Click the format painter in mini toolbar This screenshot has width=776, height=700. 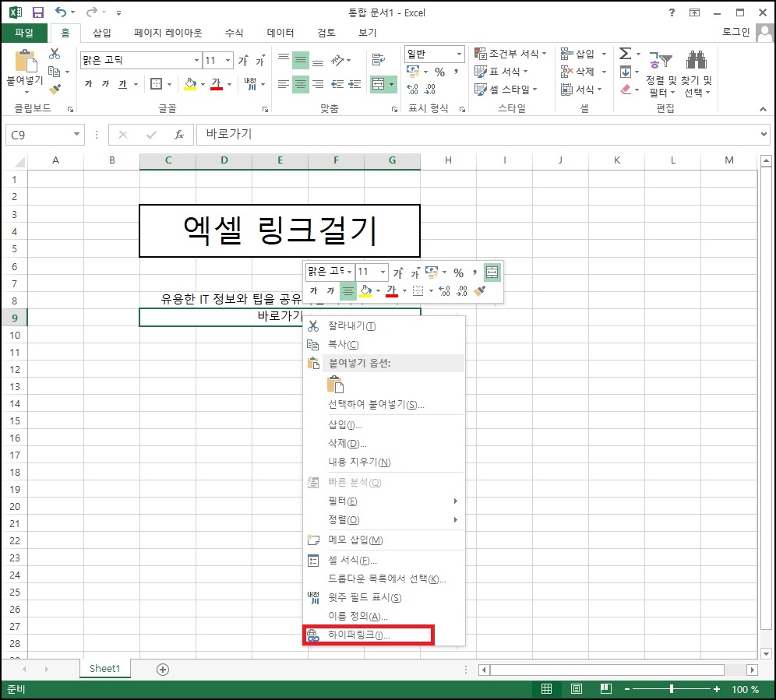tap(479, 291)
